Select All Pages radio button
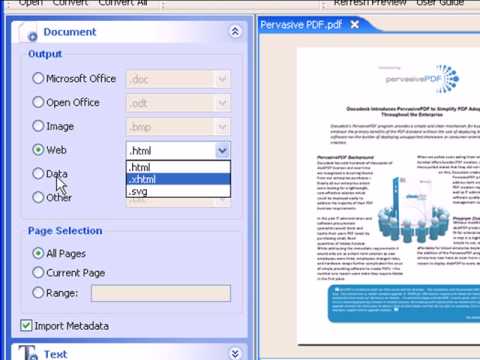Image resolution: width=480 pixels, height=360 pixels. coord(38,253)
